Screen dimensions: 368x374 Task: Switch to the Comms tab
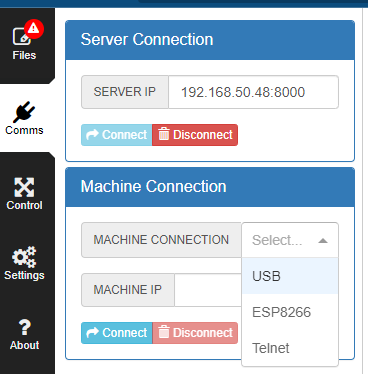click(x=24, y=118)
